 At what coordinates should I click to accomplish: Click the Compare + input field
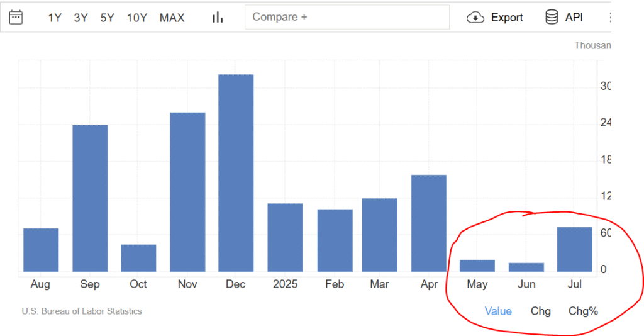point(347,17)
